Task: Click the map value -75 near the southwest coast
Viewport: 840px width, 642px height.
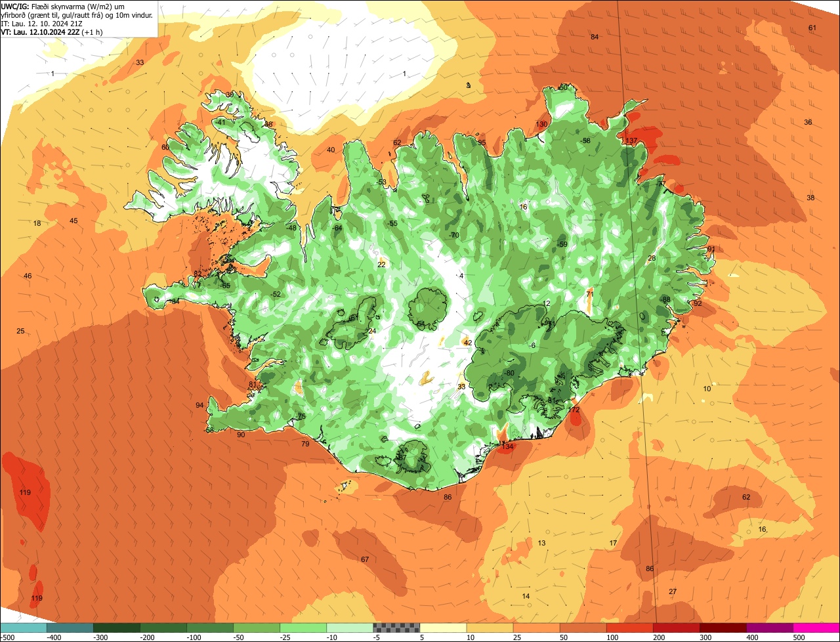Action: [301, 417]
